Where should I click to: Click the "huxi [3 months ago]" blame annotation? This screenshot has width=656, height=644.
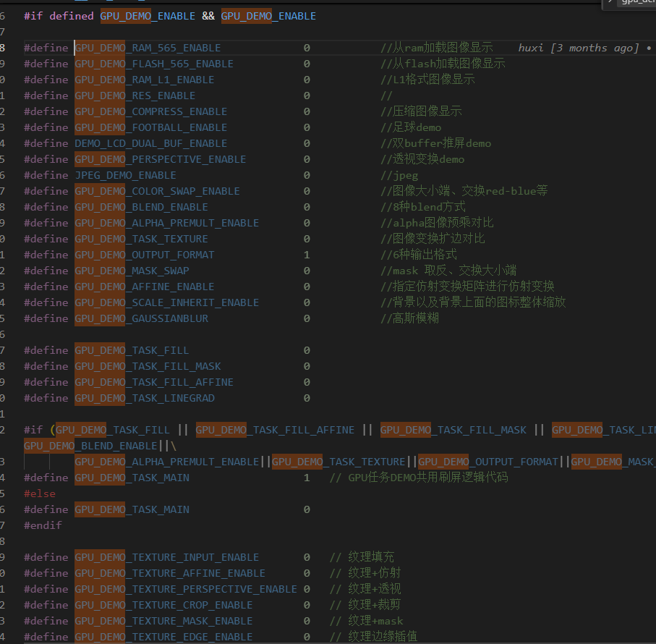[x=579, y=48]
